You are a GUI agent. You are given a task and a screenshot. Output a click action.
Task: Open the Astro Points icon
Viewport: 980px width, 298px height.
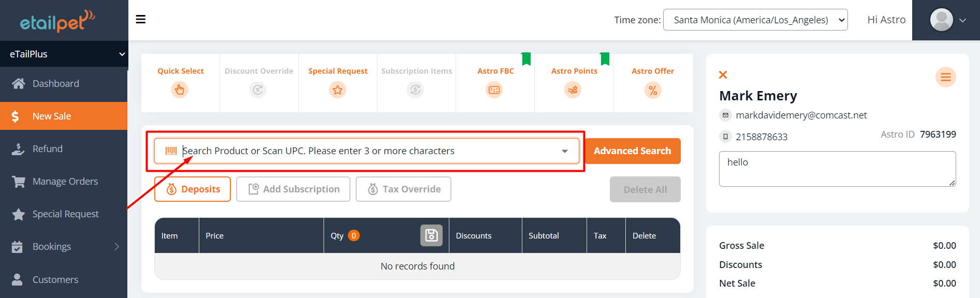(573, 90)
